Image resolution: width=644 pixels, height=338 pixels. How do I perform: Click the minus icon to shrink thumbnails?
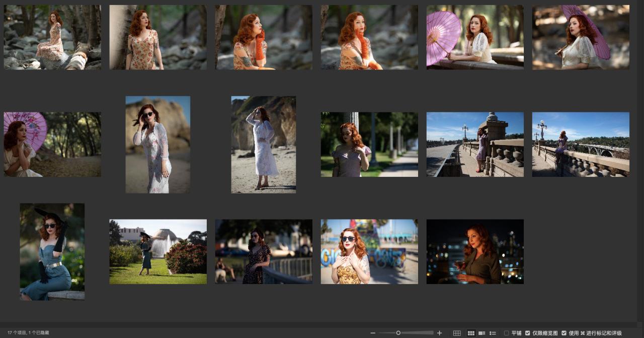[x=373, y=333]
